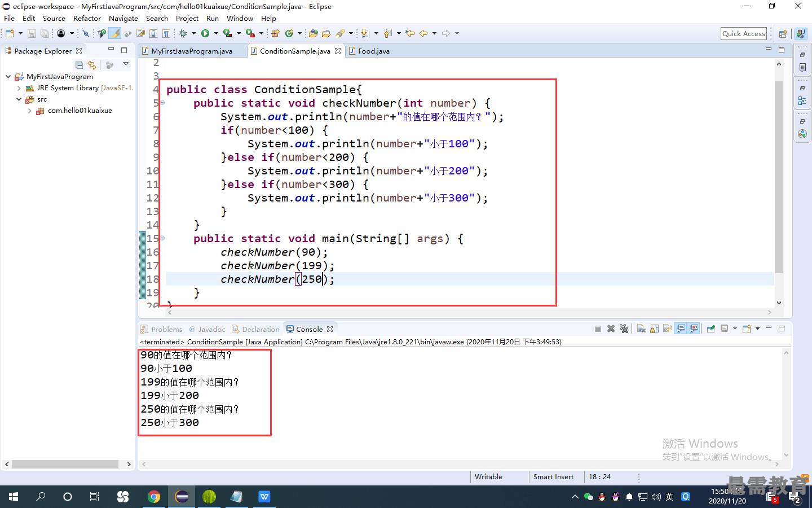Toggle Word Wrap in console toolbar

(x=668, y=329)
